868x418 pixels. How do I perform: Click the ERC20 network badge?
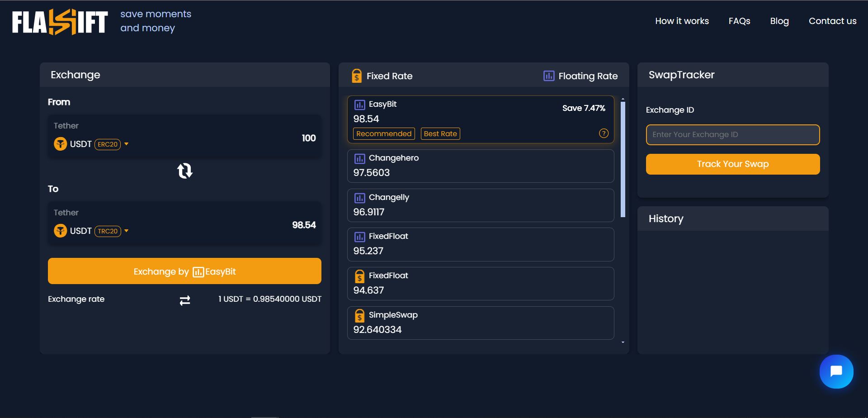click(x=108, y=144)
